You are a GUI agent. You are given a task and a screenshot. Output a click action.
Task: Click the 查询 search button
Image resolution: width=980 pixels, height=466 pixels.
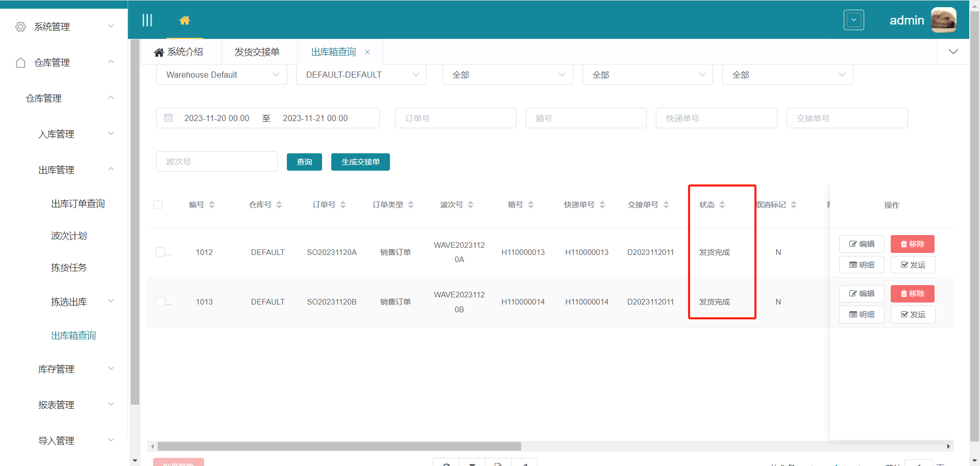pos(304,161)
